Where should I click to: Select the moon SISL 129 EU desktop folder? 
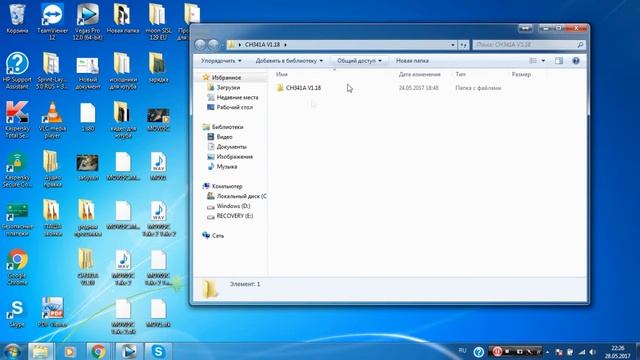pos(158,22)
